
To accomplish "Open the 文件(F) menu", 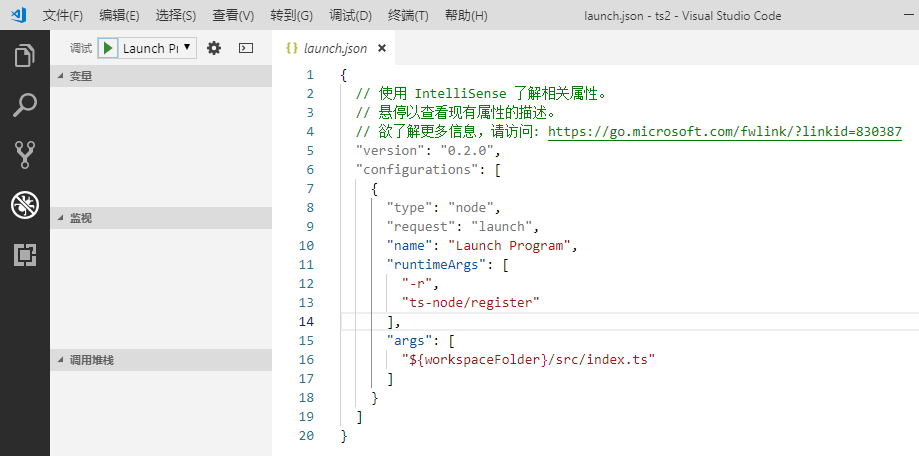I will click(x=63, y=16).
